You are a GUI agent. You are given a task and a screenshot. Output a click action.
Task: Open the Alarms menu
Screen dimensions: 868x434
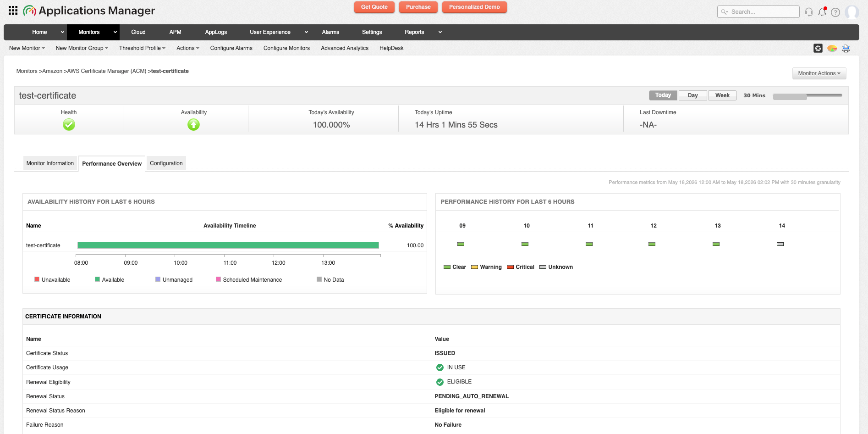click(330, 32)
